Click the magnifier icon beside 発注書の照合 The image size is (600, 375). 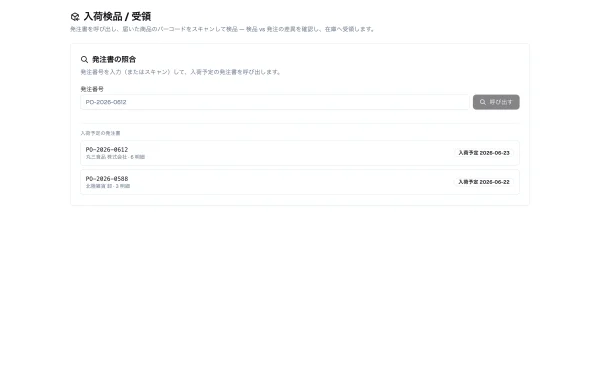85,60
